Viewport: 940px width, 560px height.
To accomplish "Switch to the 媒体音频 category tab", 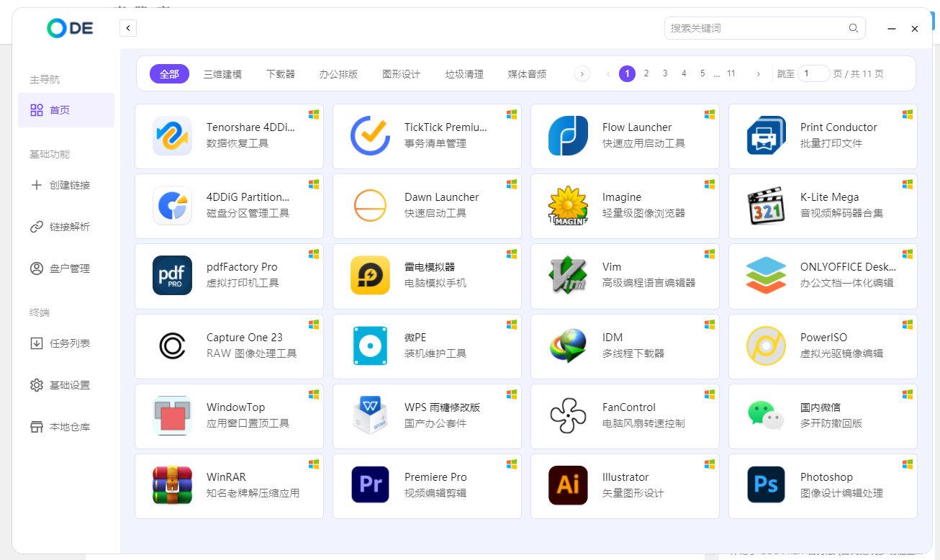I will click(x=527, y=73).
